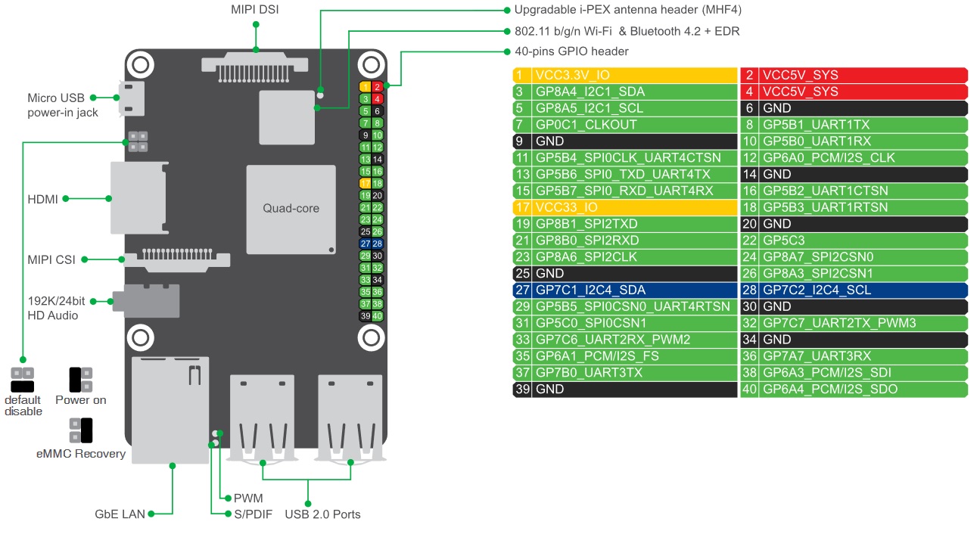Click pin 15 GP5B7_SPI0_RXD_UART4RX entry
This screenshot has height=534, width=980.
[625, 191]
